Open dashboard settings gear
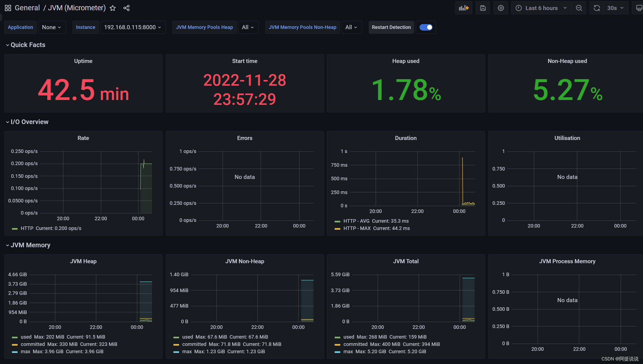 point(501,8)
